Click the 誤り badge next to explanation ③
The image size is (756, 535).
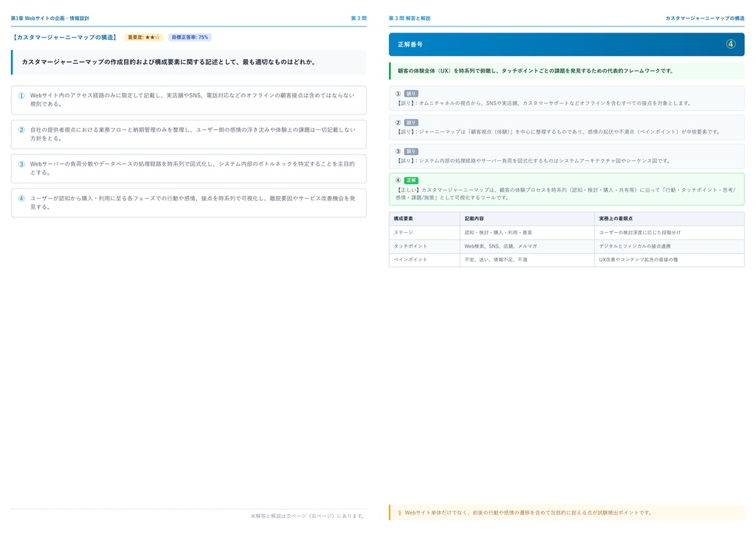pyautogui.click(x=410, y=151)
